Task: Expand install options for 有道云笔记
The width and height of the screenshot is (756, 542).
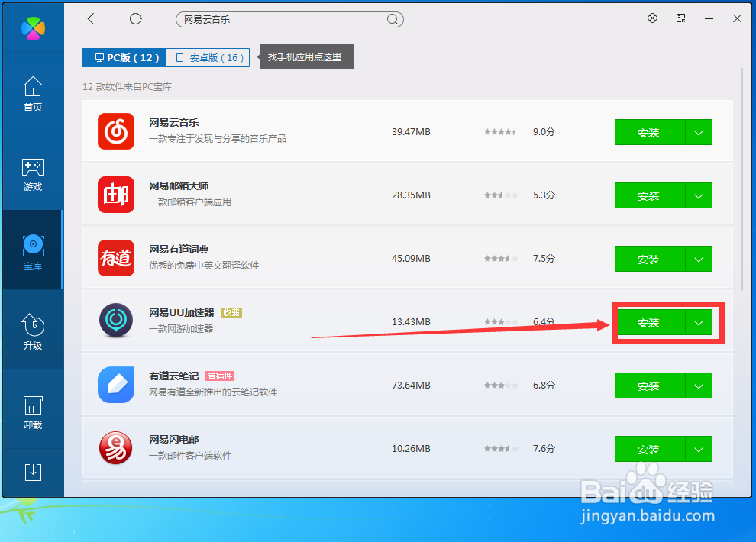Action: click(x=699, y=386)
